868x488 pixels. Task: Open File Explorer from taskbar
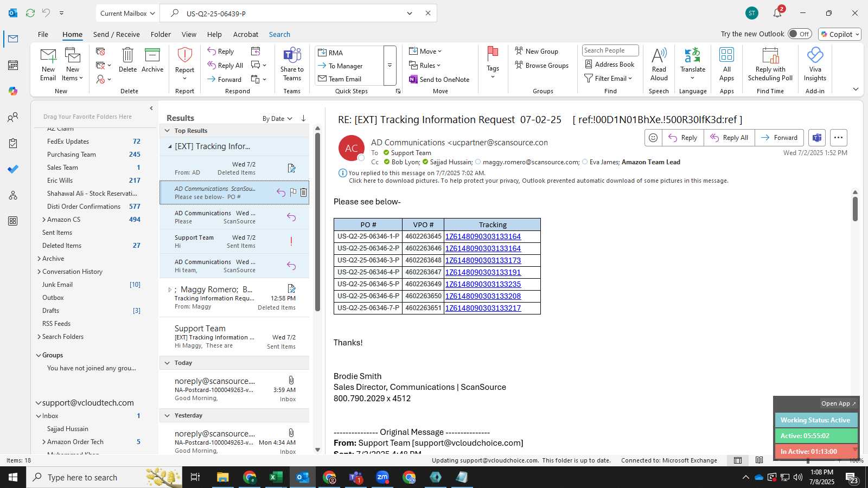point(222,477)
